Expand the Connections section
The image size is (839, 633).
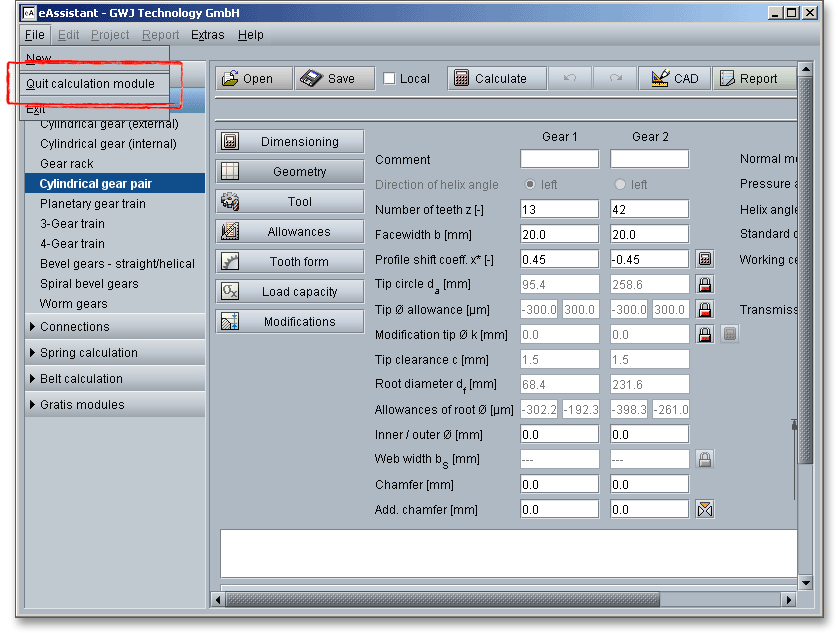pyautogui.click(x=74, y=326)
